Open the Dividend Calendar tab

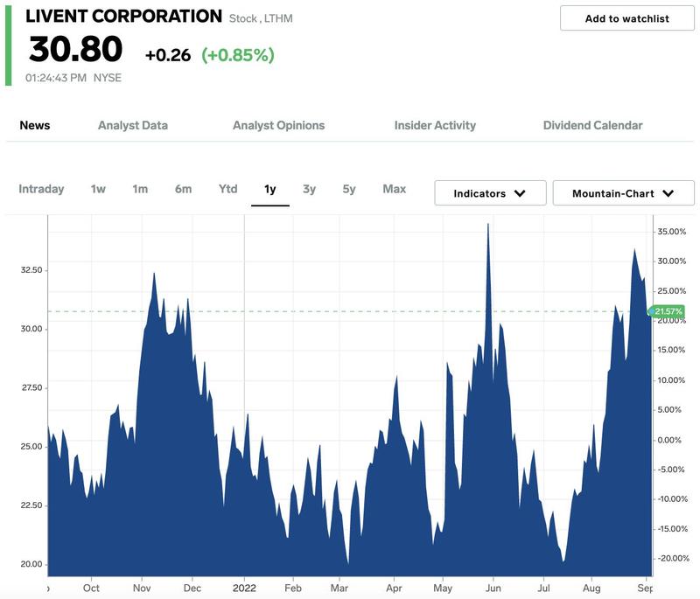[593, 125]
